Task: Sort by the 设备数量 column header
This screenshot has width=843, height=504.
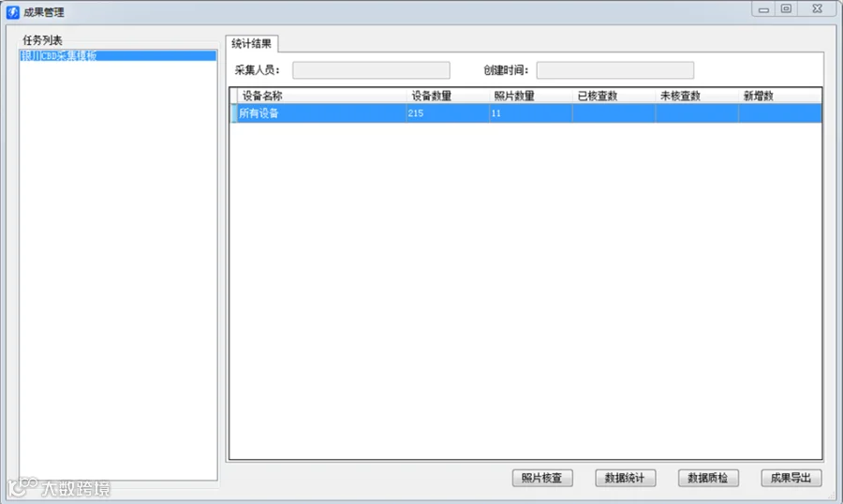Action: (x=448, y=96)
